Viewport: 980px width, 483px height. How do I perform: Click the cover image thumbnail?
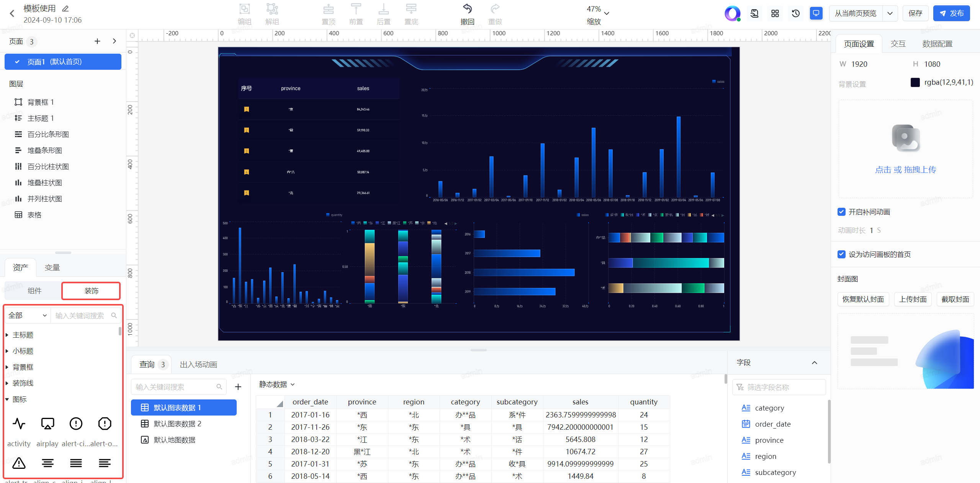point(906,351)
